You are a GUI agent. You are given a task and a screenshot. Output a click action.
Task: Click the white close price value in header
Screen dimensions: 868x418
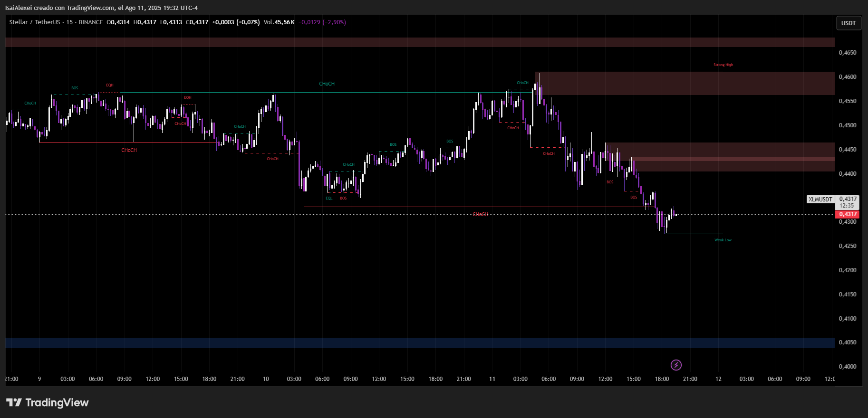point(197,22)
